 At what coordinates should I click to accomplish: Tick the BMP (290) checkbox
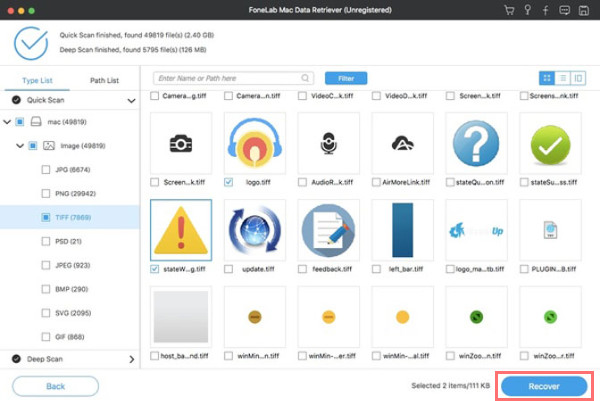click(x=46, y=289)
